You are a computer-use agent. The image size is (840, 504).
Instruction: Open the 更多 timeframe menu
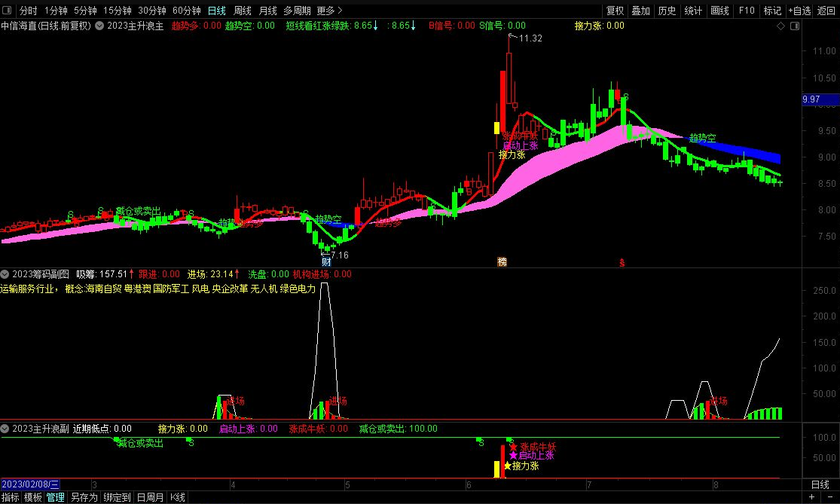pyautogui.click(x=329, y=11)
